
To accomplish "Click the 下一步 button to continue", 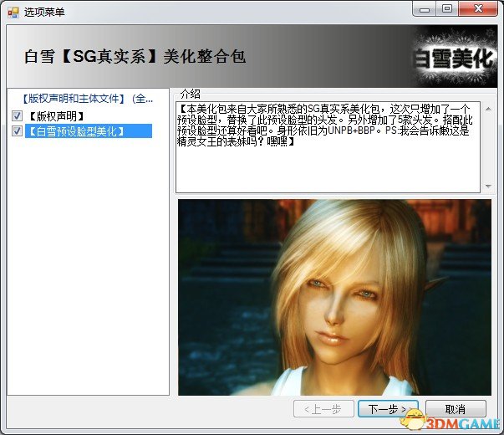I will (388, 409).
